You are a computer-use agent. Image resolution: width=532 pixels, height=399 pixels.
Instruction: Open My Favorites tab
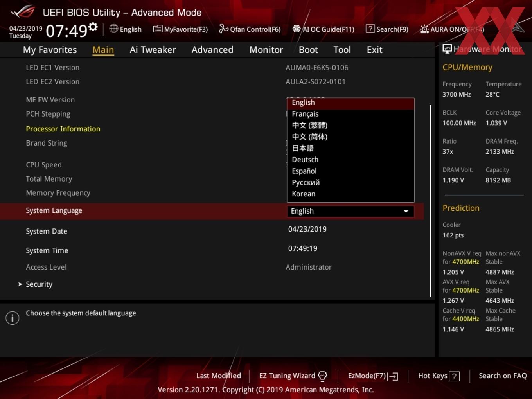50,50
